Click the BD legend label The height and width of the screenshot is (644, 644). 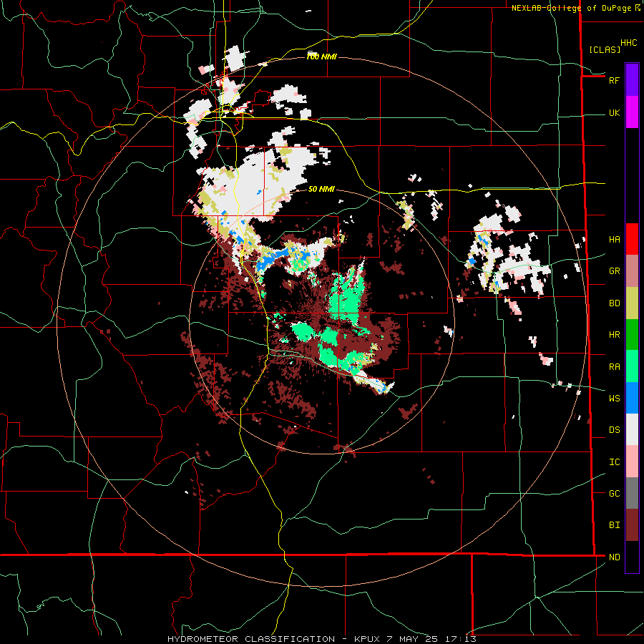click(x=614, y=303)
